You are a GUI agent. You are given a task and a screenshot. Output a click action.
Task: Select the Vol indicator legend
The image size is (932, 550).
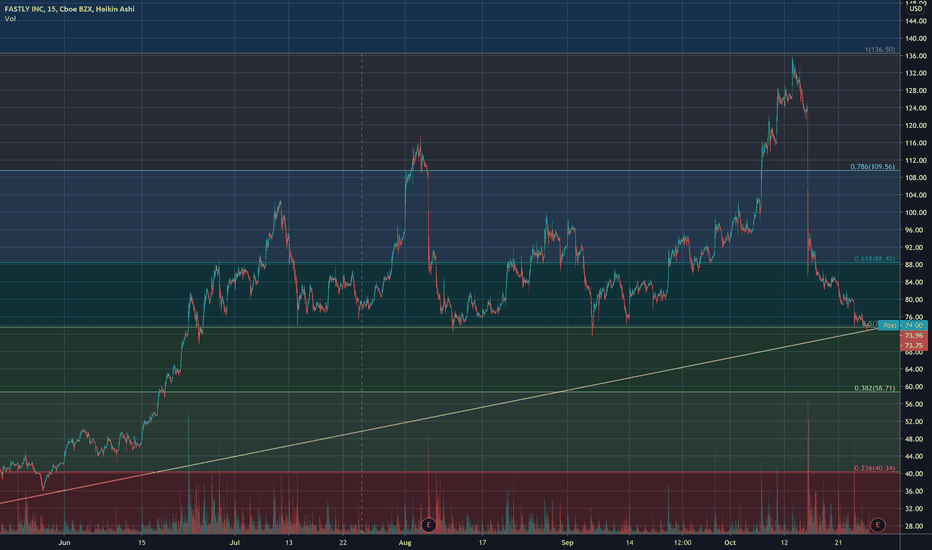click(10, 19)
